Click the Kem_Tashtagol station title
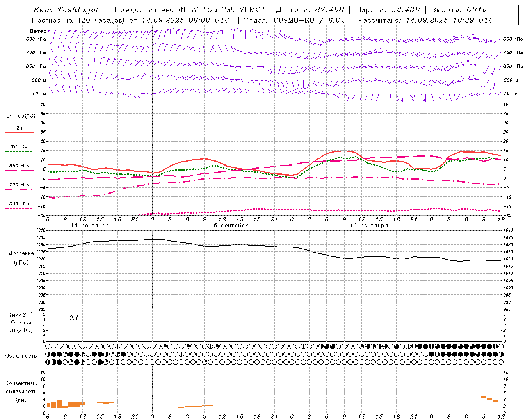Image resolution: width=525 pixels, height=420 pixels. click(x=66, y=10)
